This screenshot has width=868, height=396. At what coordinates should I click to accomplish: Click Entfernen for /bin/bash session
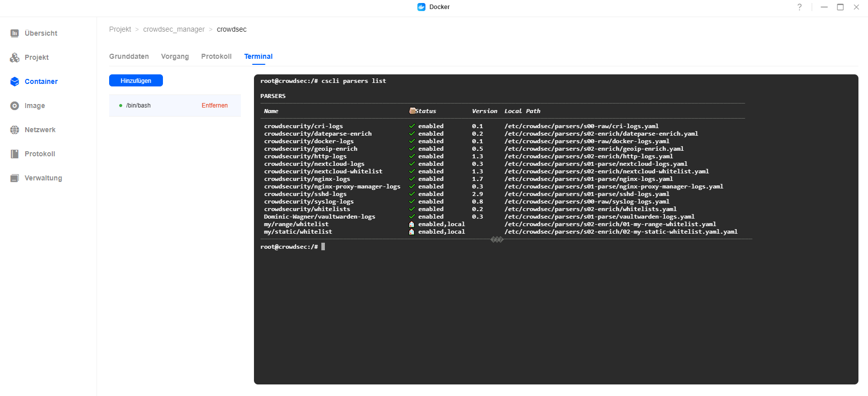[215, 106]
